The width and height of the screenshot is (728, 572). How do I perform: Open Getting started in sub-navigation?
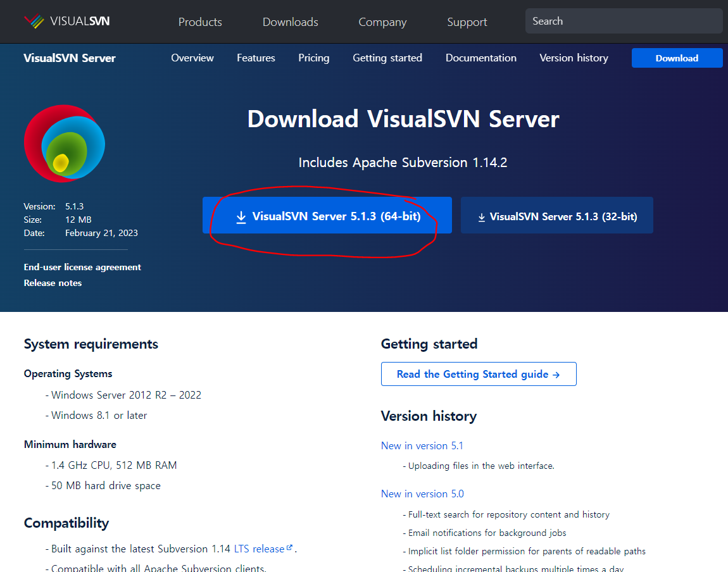pyautogui.click(x=387, y=58)
